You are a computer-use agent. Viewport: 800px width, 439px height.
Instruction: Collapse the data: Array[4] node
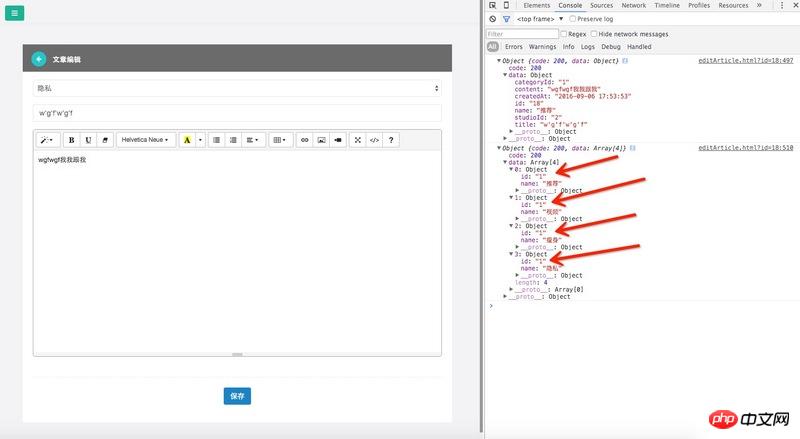click(x=505, y=162)
